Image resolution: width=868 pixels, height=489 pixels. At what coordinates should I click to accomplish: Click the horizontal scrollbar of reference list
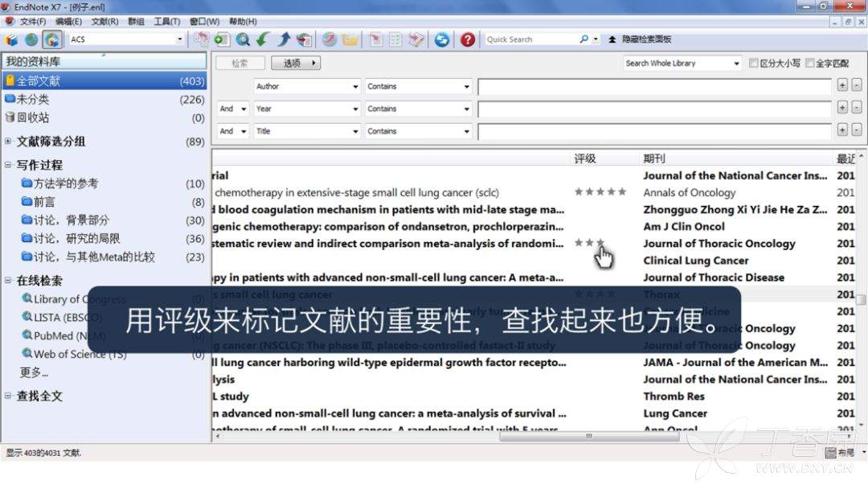coord(589,437)
